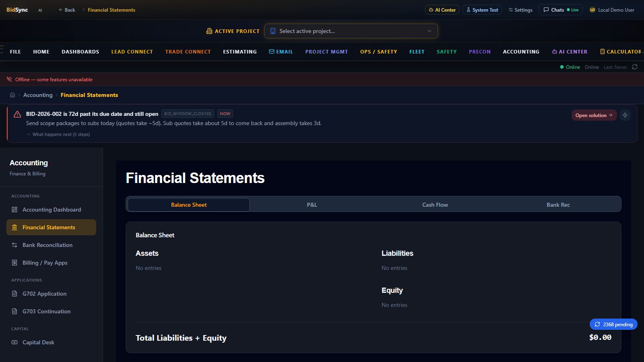Open the PROJECT MGMT menu

(x=326, y=51)
